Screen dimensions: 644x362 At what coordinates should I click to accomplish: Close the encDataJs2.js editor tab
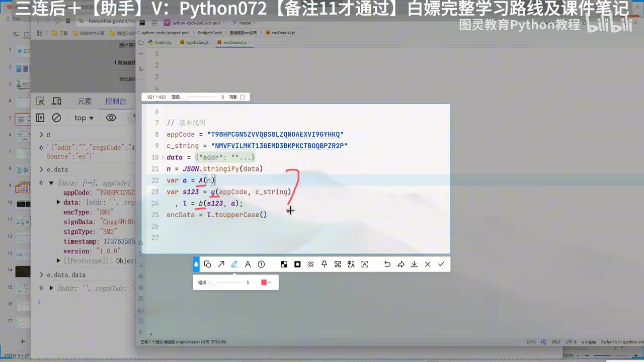tap(250, 43)
